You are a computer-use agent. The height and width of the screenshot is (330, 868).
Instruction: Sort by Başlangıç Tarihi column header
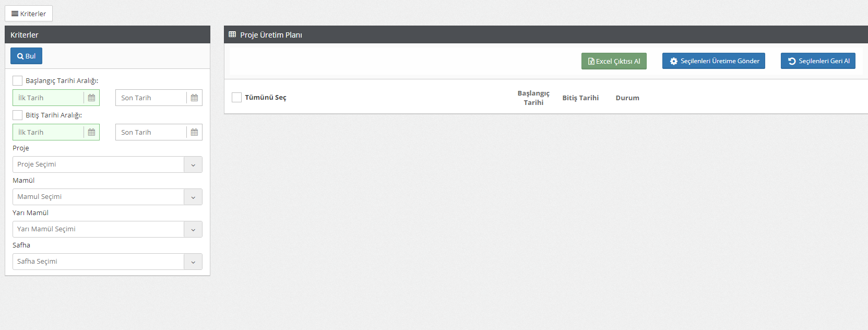pos(533,98)
